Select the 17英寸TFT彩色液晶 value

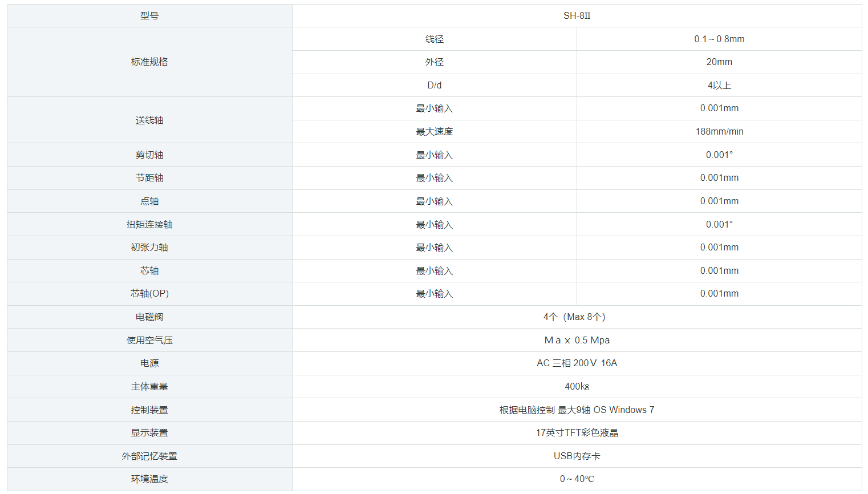pos(577,433)
